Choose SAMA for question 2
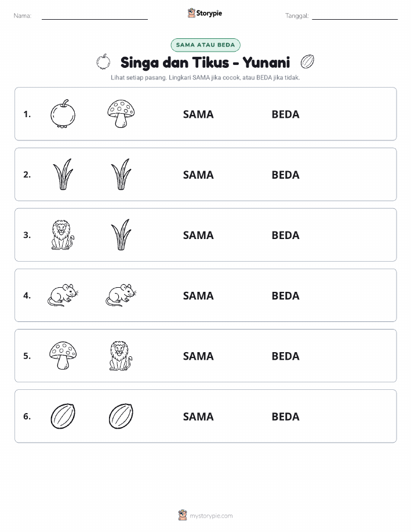The image size is (411, 532). click(x=198, y=175)
